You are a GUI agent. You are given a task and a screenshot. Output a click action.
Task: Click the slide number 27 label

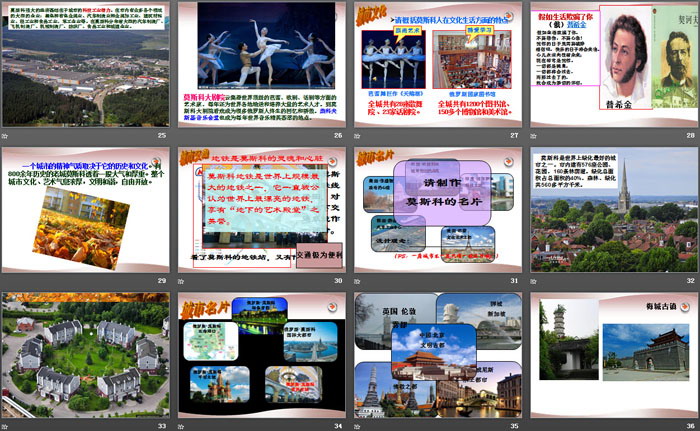point(514,135)
